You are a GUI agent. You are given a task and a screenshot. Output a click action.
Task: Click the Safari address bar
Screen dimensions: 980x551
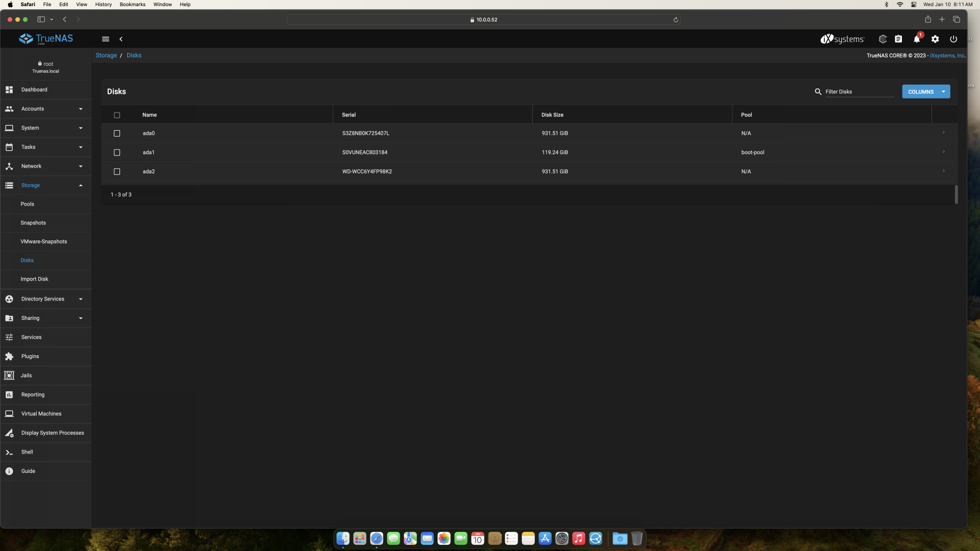[x=483, y=20]
